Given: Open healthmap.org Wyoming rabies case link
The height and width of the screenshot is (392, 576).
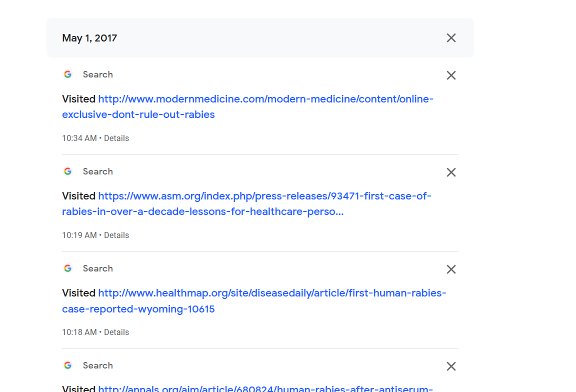Looking at the screenshot, I should (x=254, y=301).
